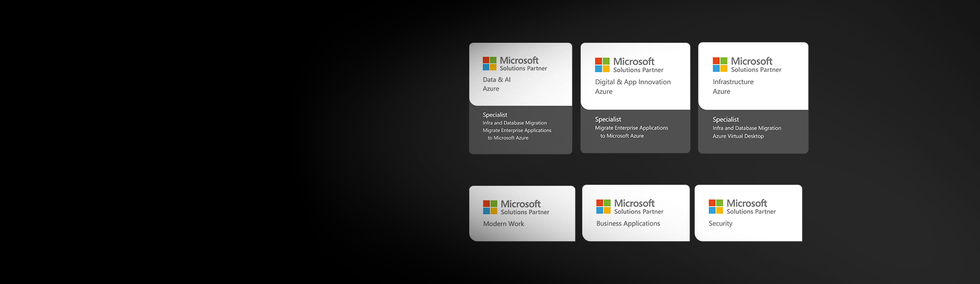The height and width of the screenshot is (284, 980).
Task: Click Infra and Database Migration under Data & AI
Action: click(515, 123)
